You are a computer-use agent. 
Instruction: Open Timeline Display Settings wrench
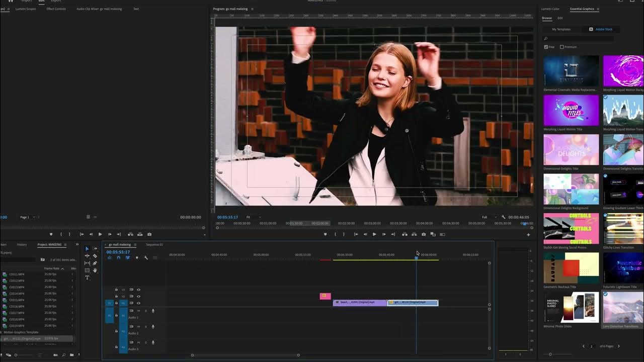[146, 257]
